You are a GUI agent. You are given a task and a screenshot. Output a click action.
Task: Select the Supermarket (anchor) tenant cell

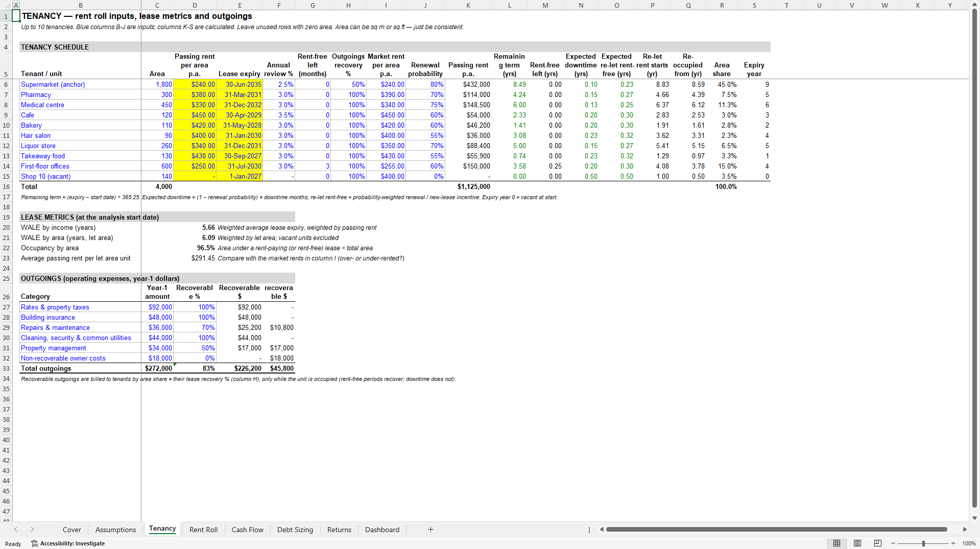(x=80, y=84)
